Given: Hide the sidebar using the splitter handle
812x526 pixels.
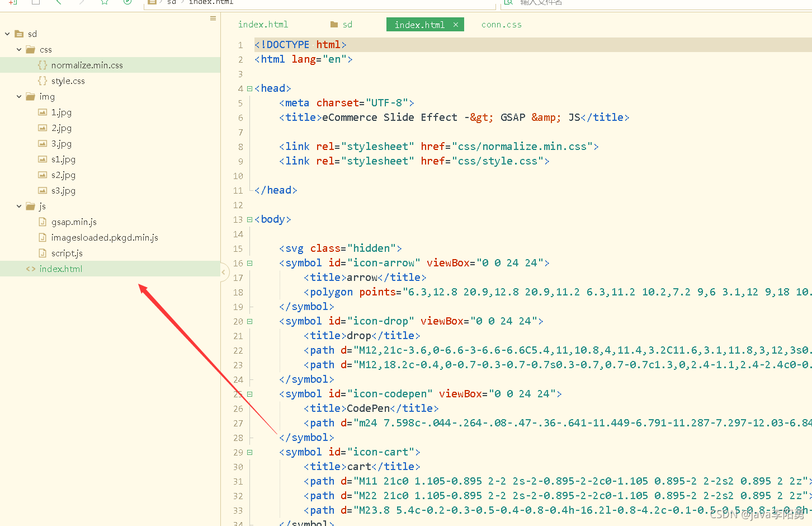Looking at the screenshot, I should pyautogui.click(x=224, y=273).
